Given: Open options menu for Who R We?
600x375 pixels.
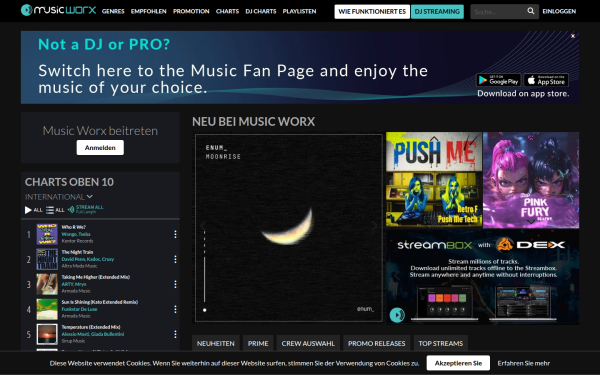Looking at the screenshot, I should click(x=175, y=234).
